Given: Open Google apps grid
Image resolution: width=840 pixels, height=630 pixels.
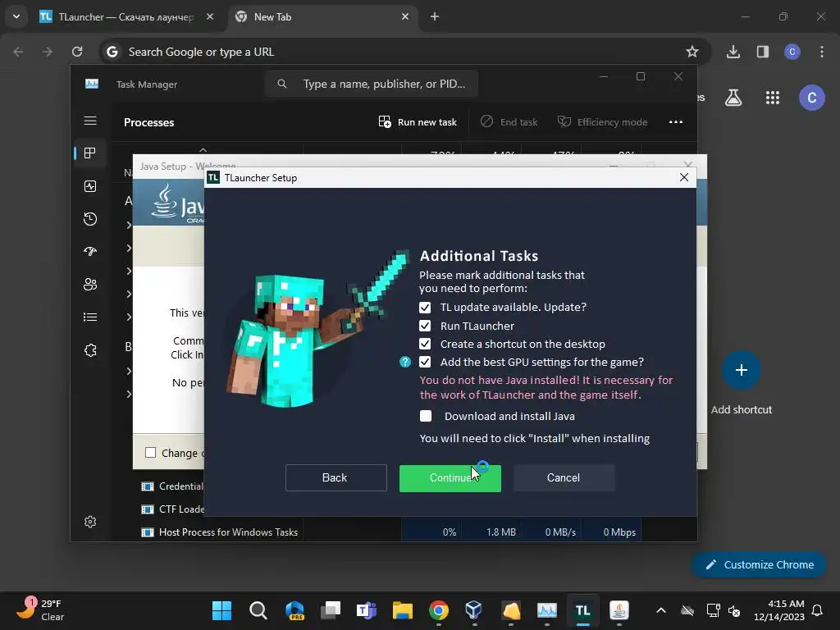Looking at the screenshot, I should click(x=773, y=98).
